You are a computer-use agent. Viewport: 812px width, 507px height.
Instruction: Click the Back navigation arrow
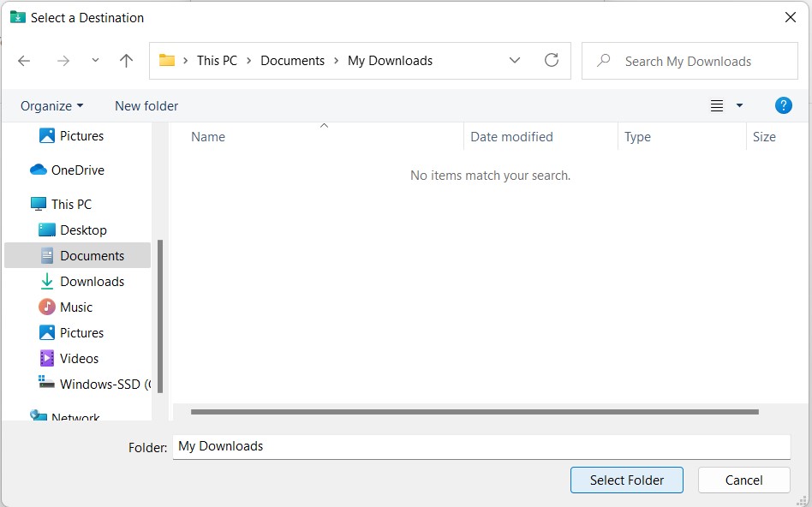(24, 61)
